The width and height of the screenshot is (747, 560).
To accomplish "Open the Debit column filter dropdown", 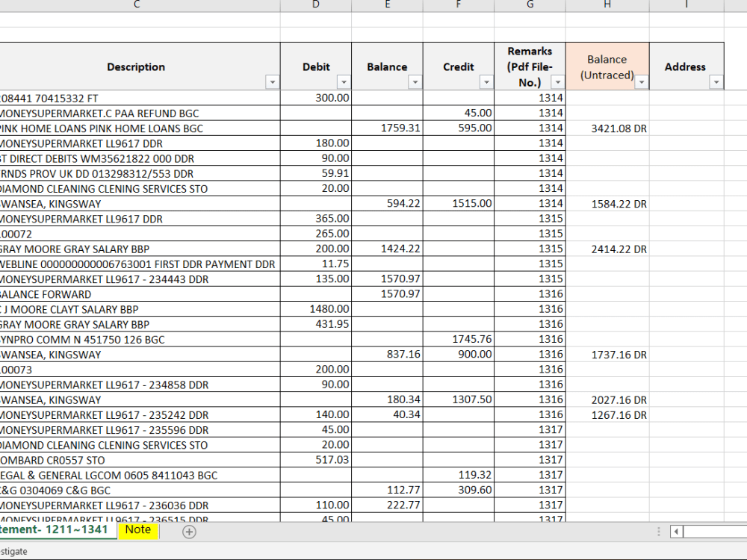I will click(344, 82).
